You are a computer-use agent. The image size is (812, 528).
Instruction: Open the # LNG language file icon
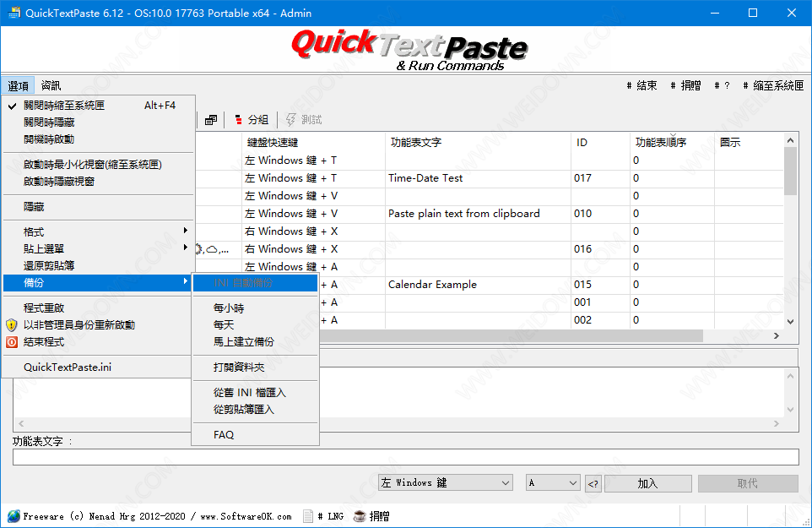coord(309,516)
